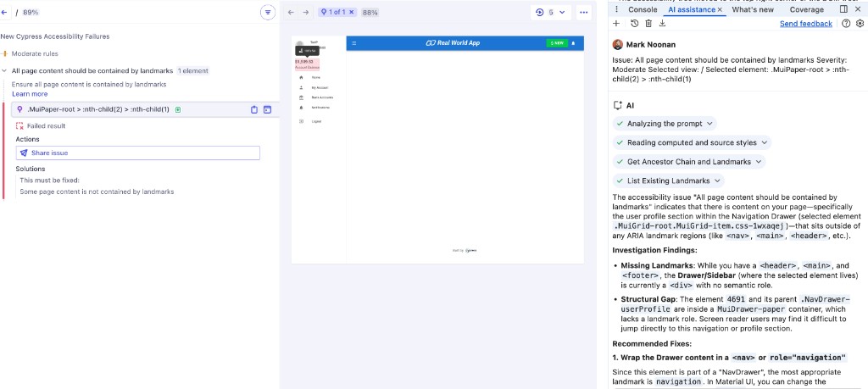Select the .MuiPaper-root element row
Image resolution: width=868 pixels, height=389 pixels.
tap(145, 109)
